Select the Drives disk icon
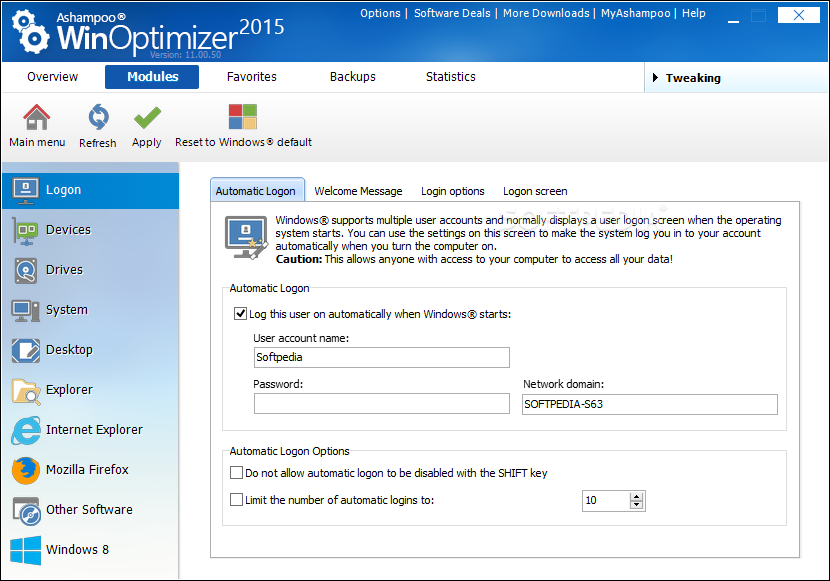 point(25,270)
